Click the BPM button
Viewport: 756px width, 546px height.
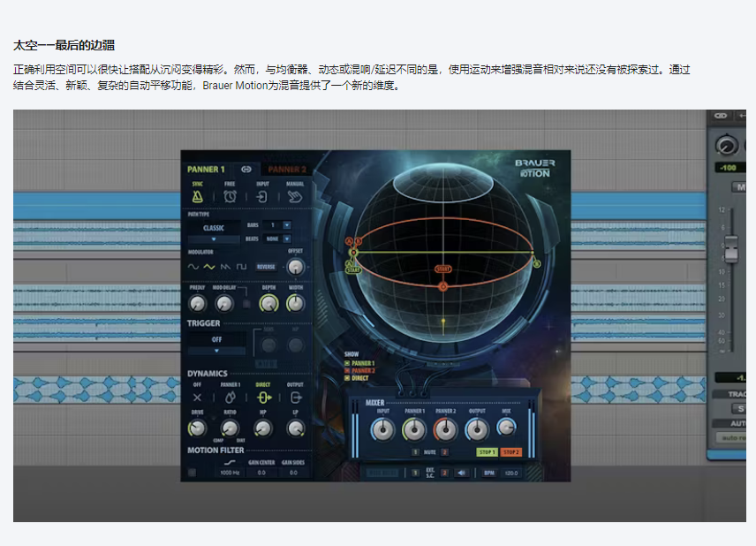click(x=489, y=473)
